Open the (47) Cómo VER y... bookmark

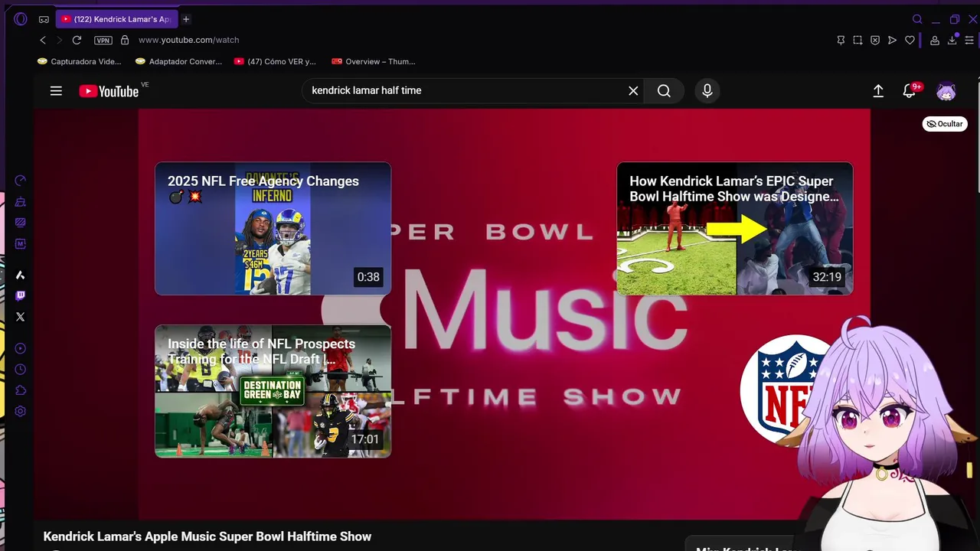tap(275, 61)
